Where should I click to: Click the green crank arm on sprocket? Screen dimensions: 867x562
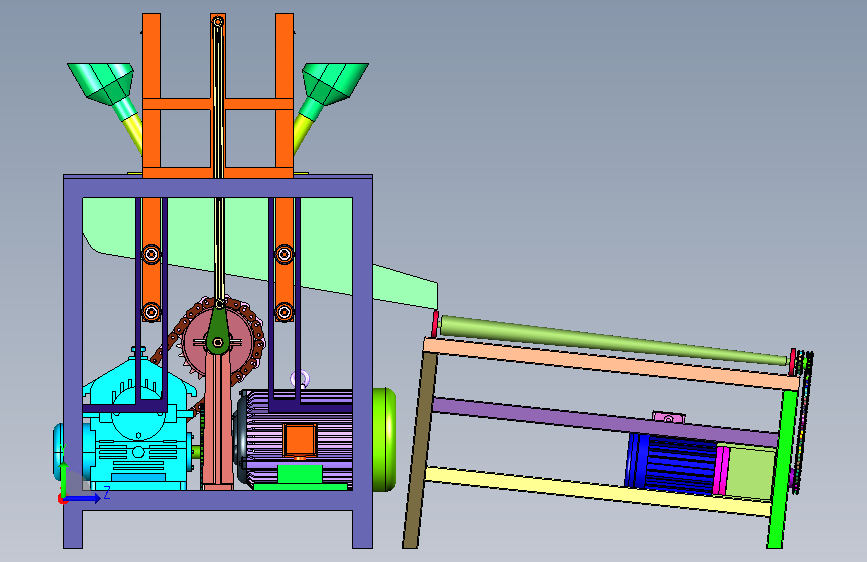coord(218,330)
